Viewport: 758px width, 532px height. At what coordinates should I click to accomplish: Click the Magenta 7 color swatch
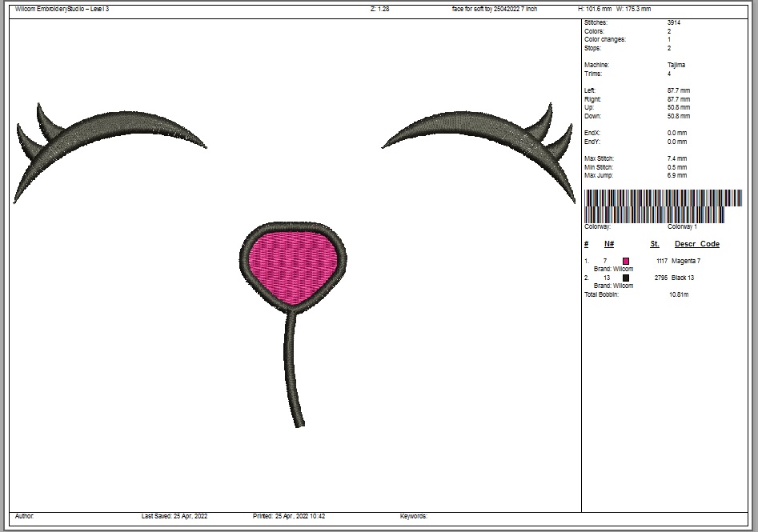point(626,261)
